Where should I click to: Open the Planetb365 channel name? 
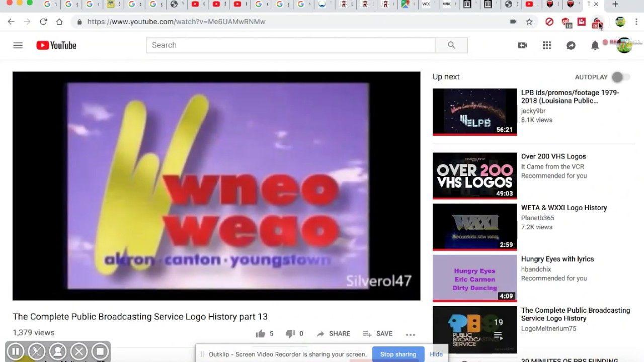click(537, 218)
